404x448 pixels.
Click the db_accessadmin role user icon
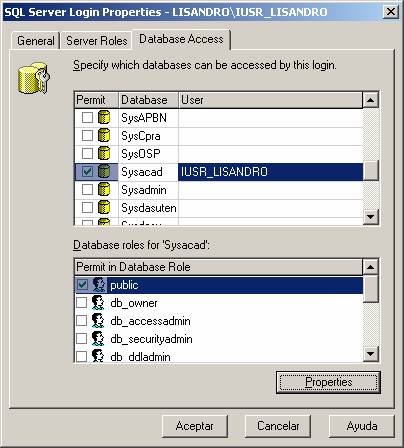tap(98, 321)
